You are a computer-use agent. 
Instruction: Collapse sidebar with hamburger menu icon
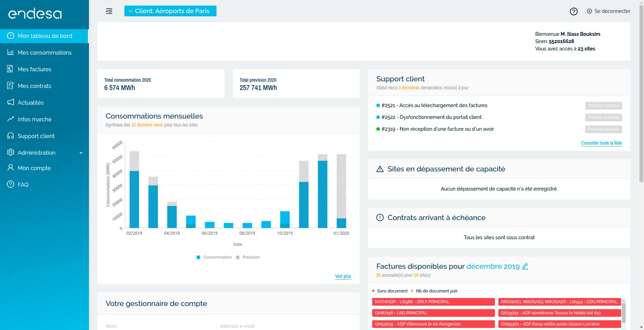pyautogui.click(x=109, y=11)
